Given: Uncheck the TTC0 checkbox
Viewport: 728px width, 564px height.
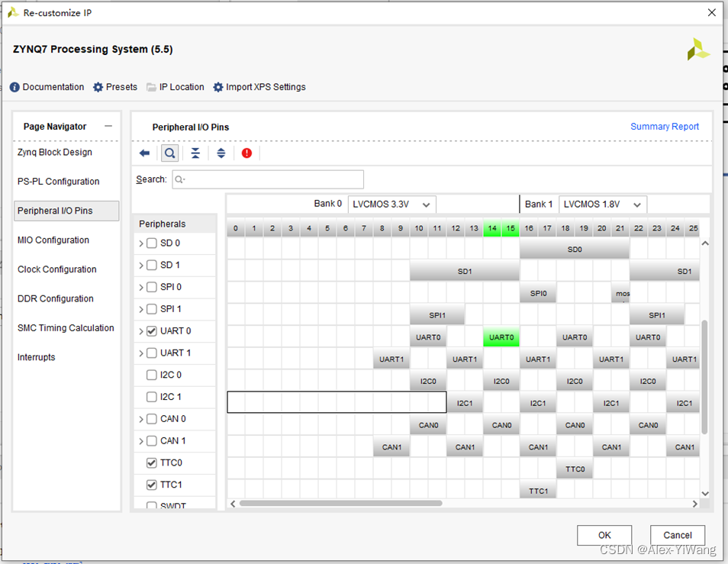Looking at the screenshot, I should pos(151,462).
